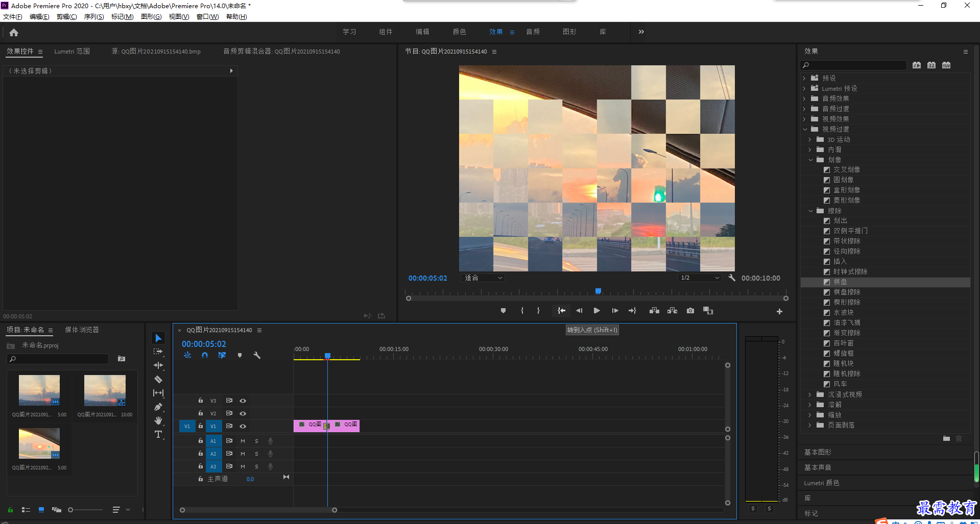Click 32-bit color effects filter icon
This screenshot has width=980, height=524.
(x=931, y=65)
